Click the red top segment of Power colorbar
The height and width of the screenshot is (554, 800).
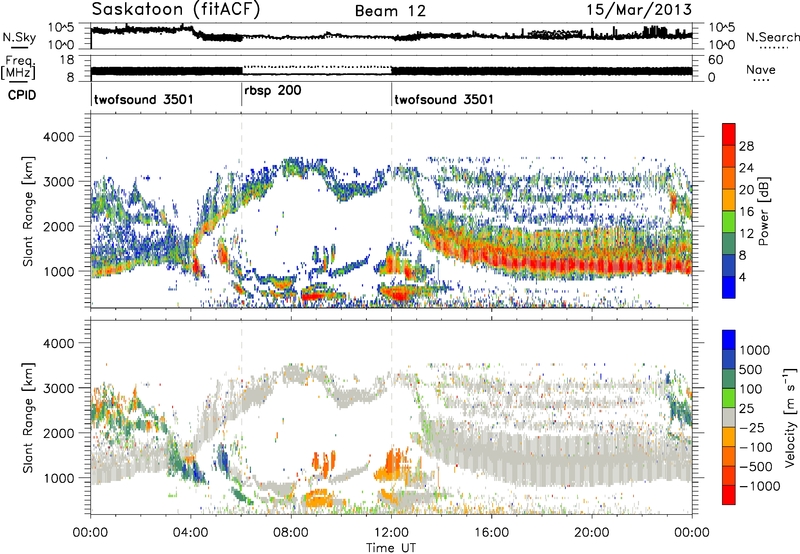point(729,134)
